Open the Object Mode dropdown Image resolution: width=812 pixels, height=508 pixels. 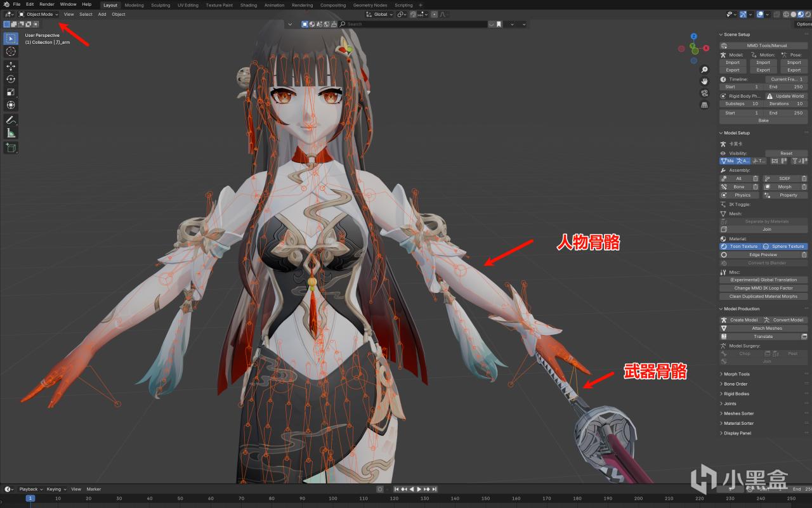[x=38, y=14]
